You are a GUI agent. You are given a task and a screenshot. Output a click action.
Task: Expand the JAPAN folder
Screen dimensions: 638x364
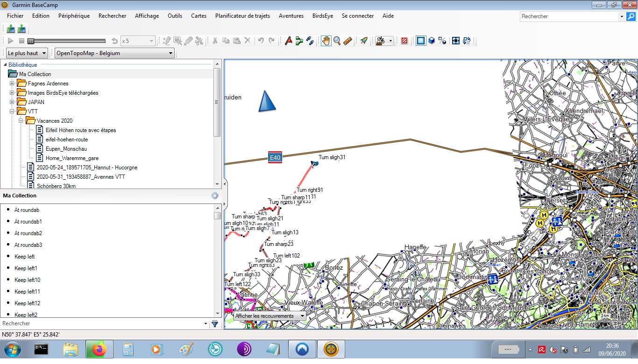[x=12, y=102]
